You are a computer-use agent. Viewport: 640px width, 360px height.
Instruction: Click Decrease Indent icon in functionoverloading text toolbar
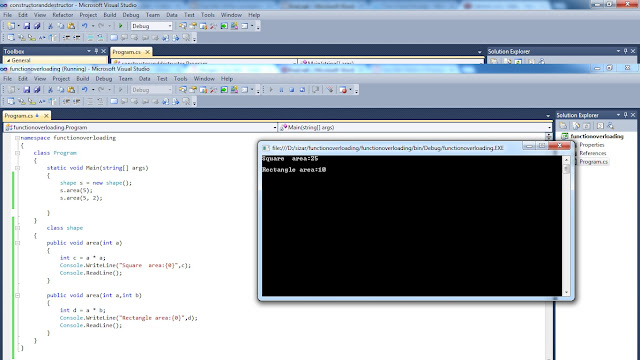coord(67,101)
